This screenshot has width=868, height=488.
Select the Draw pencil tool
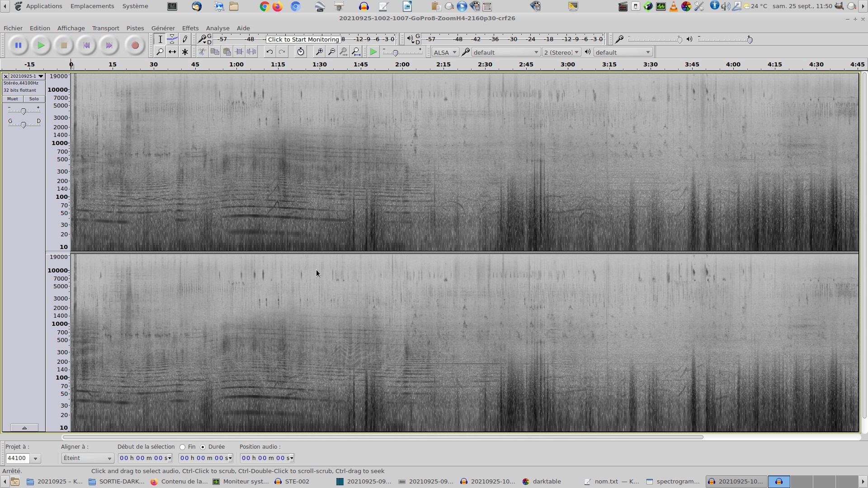(185, 39)
